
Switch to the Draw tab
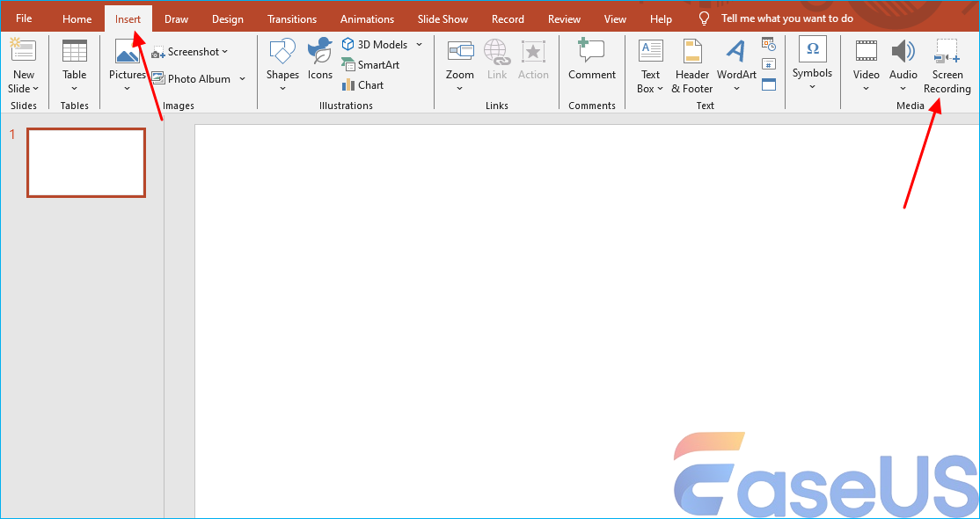[176, 18]
